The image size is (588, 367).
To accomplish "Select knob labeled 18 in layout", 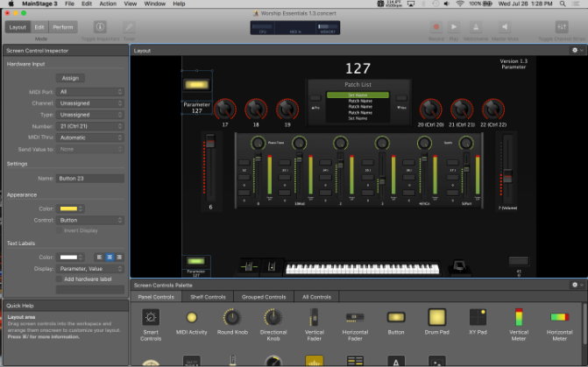I will pos(256,109).
